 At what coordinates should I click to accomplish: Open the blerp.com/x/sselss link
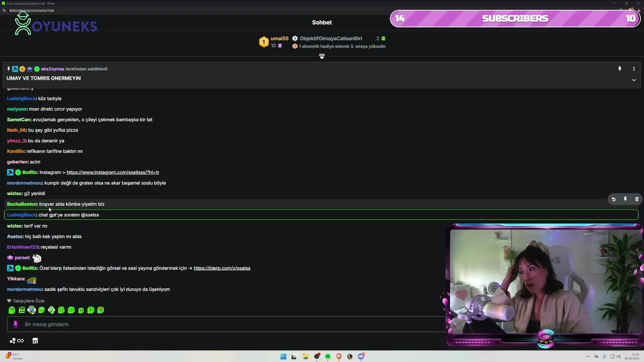pyautogui.click(x=222, y=268)
